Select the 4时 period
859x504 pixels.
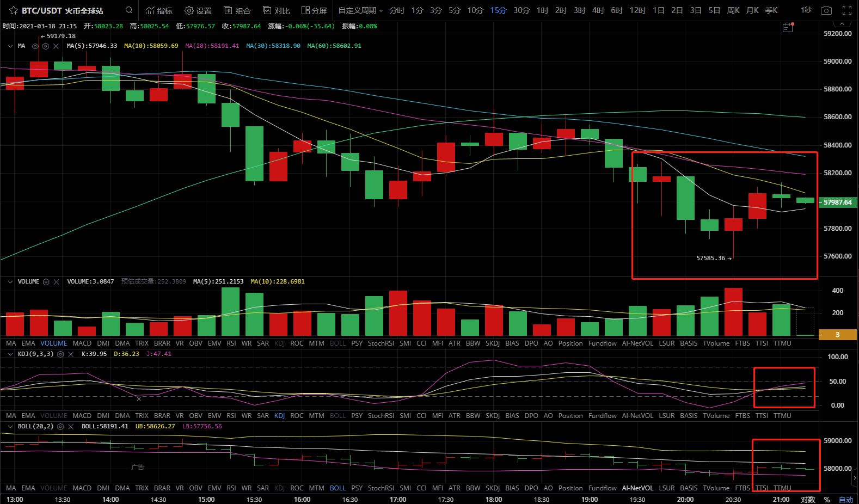pos(598,10)
